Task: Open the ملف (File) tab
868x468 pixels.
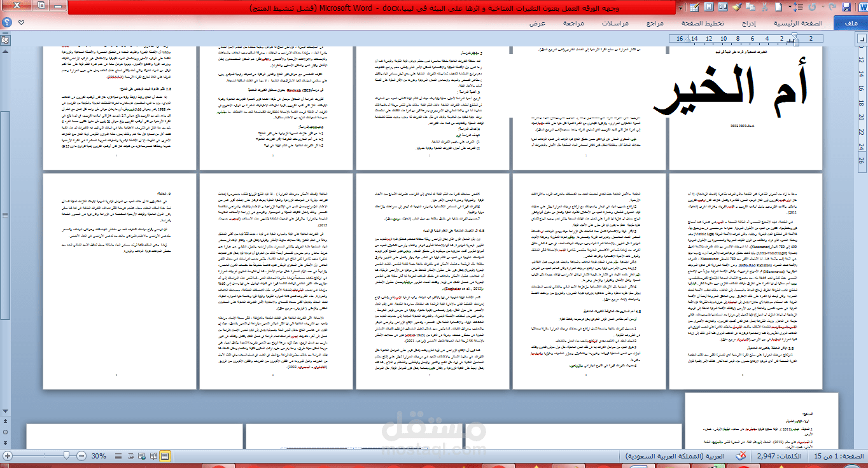Action: 850,23
